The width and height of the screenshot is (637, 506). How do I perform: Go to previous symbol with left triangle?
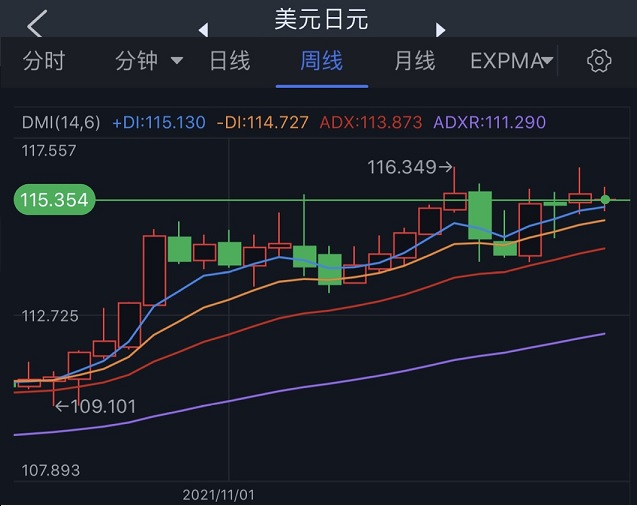(204, 30)
